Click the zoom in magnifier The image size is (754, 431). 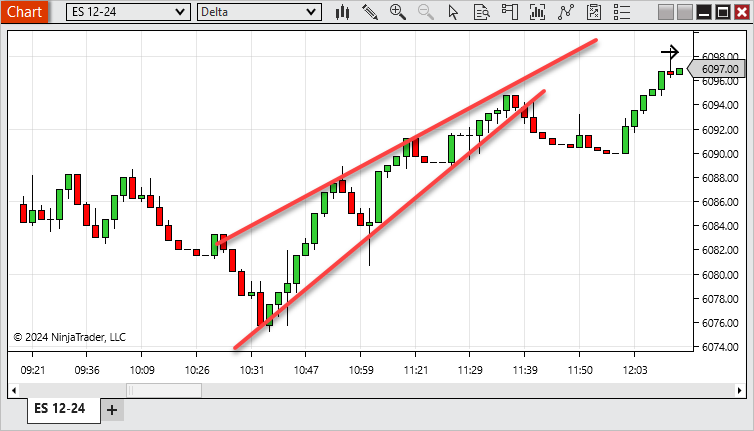(x=398, y=12)
